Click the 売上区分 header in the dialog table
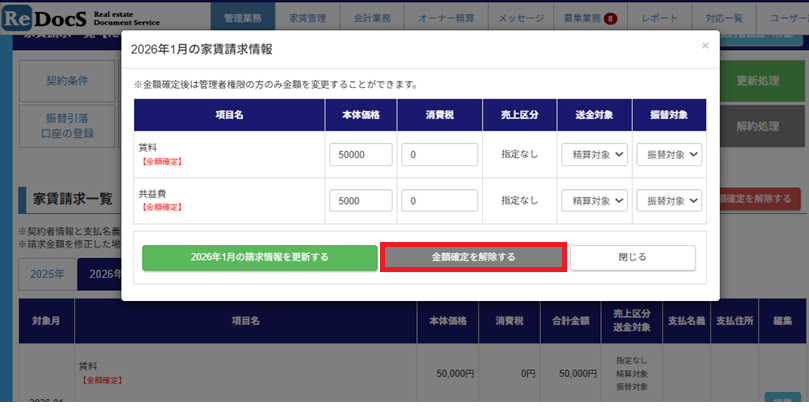809x408 pixels. (x=520, y=115)
